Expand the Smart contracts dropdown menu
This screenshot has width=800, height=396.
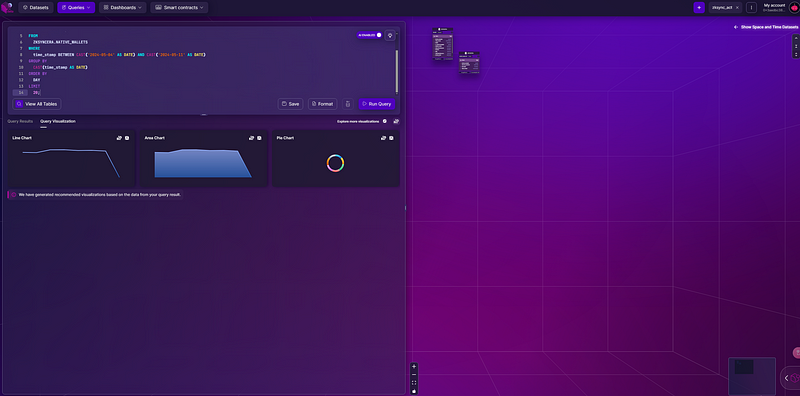179,8
